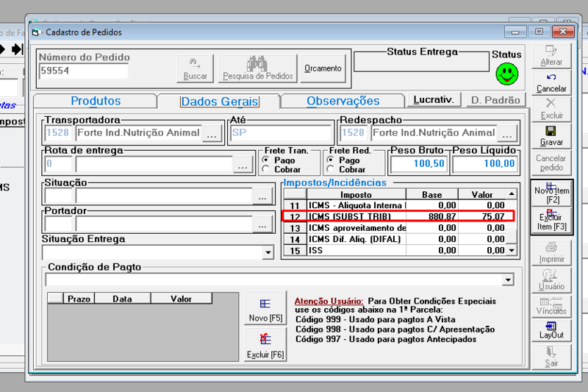Click the Peso Bruto value field
The width and height of the screenshot is (588, 392).
pyautogui.click(x=418, y=163)
